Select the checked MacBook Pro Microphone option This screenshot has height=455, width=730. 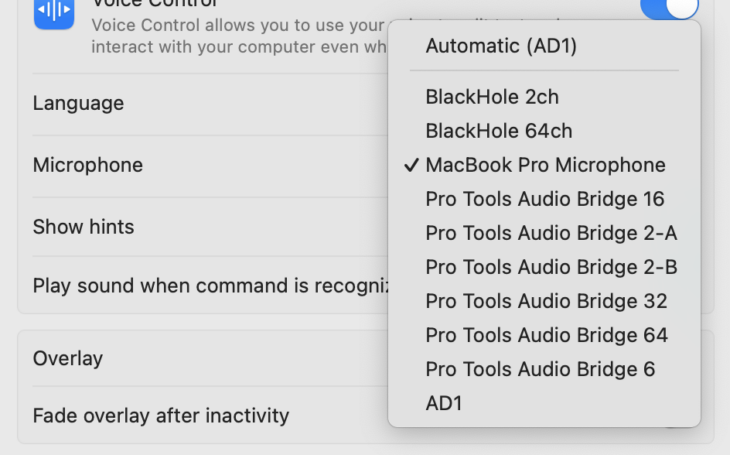(545, 165)
